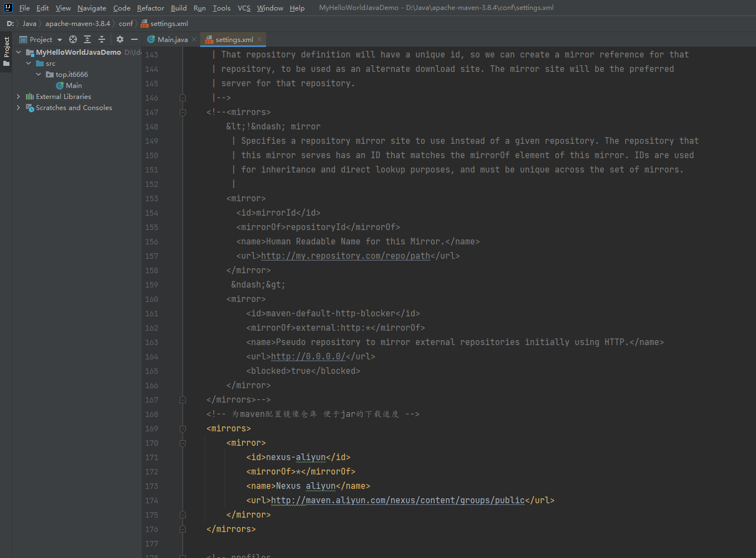
Task: Click fold end marker at line 175
Action: click(183, 515)
